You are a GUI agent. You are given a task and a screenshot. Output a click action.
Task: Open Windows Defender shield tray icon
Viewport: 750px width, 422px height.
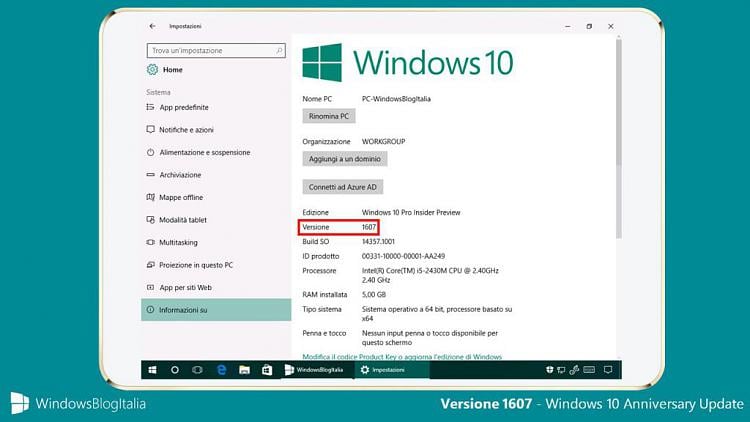(x=550, y=370)
